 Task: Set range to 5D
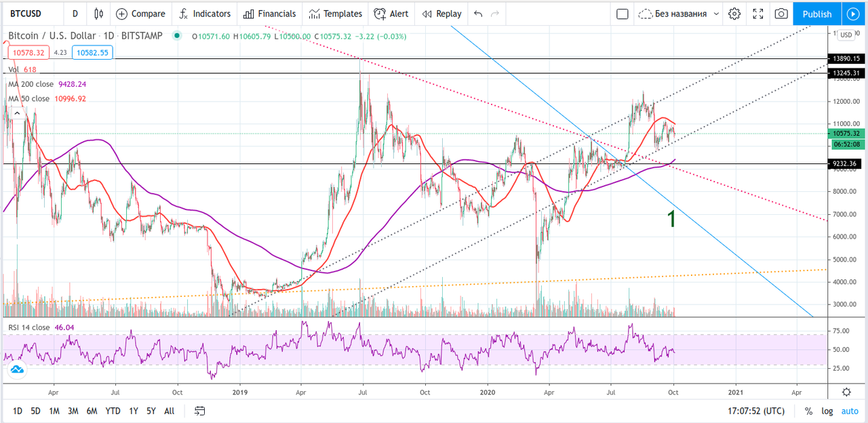(x=35, y=411)
